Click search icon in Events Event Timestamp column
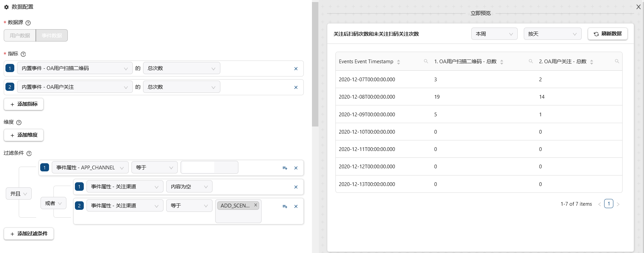 pyautogui.click(x=426, y=61)
